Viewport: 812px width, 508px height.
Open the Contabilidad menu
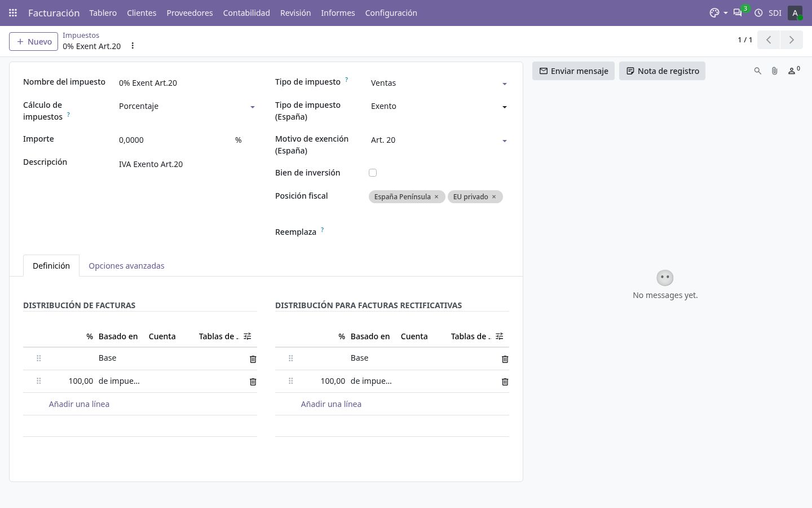click(246, 12)
